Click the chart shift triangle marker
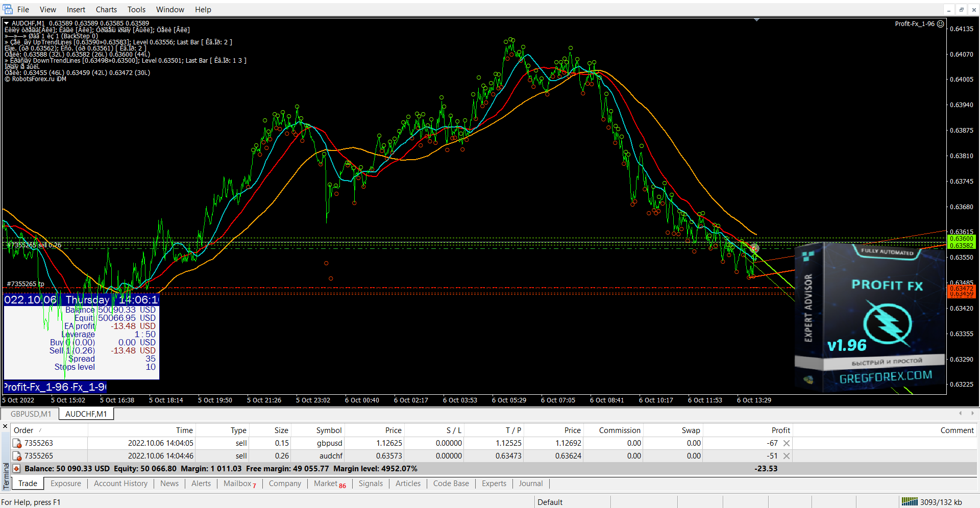Screen dimensions: 980x508 [x=756, y=20]
